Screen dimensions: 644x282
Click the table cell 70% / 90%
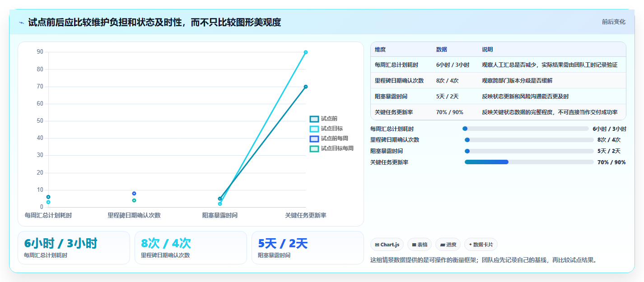tap(450, 112)
